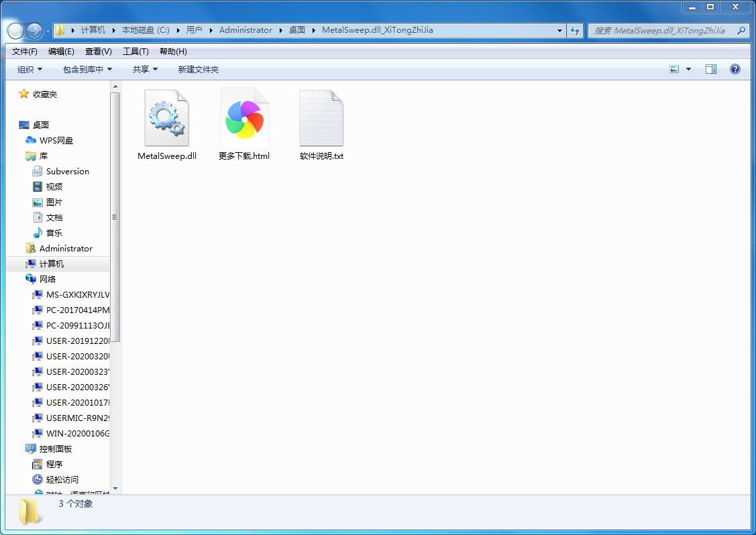This screenshot has height=535, width=756.
Task: Open the 包含到库中 dropdown
Action: click(87, 70)
